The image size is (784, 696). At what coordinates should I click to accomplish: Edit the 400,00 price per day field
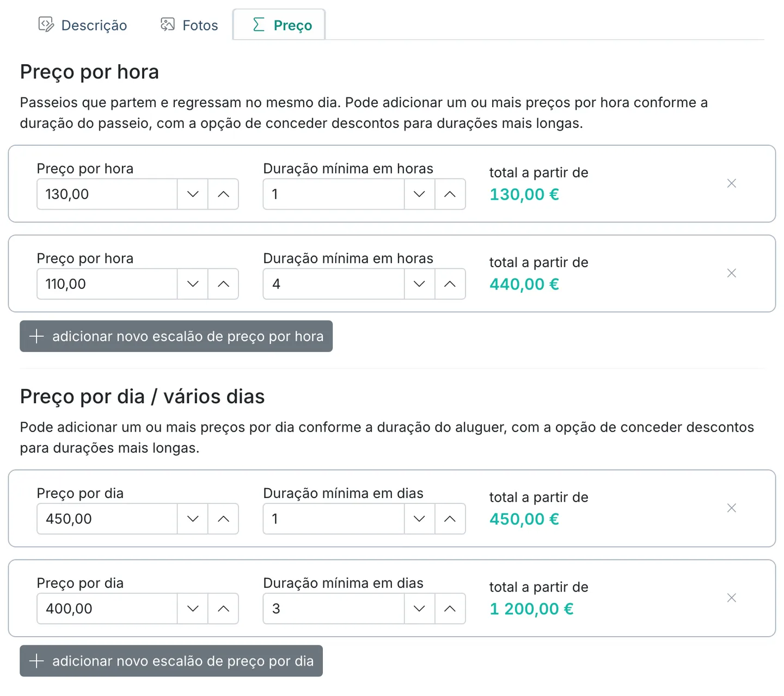[107, 609]
